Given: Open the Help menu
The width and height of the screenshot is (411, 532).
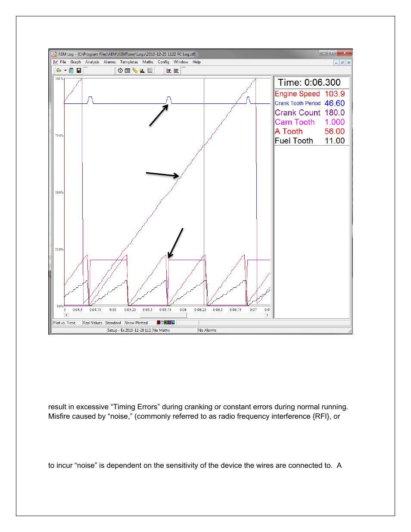Looking at the screenshot, I should click(196, 62).
